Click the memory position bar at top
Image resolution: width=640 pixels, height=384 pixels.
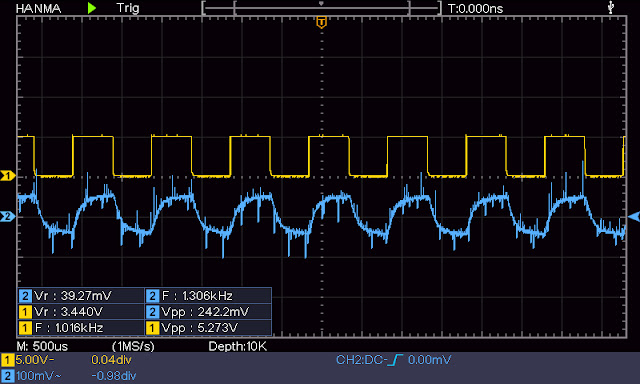click(322, 8)
